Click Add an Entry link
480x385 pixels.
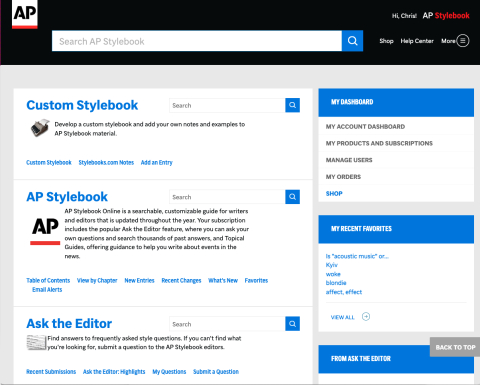[157, 162]
